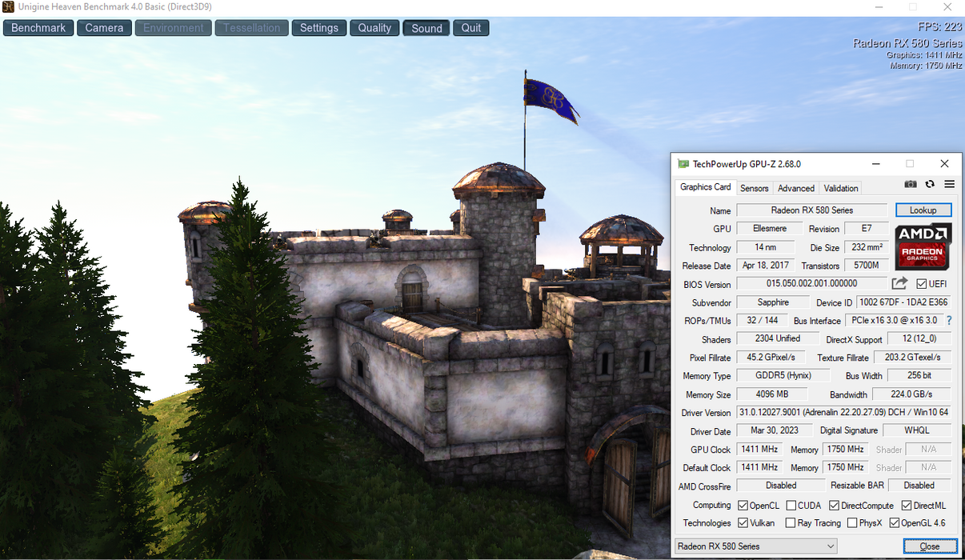Click the Bus Width value 256 bit
Image resolution: width=965 pixels, height=560 pixels.
pyautogui.click(x=920, y=376)
